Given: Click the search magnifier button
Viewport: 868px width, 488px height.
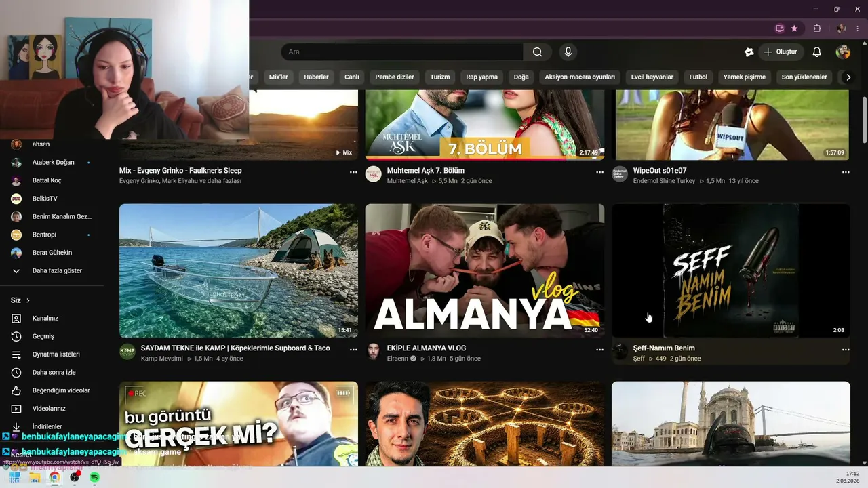Looking at the screenshot, I should click(537, 52).
